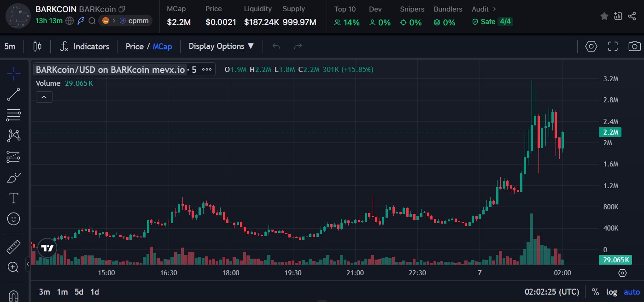Click the Supply 999.97M value
The height and width of the screenshot is (302, 644).
(x=299, y=22)
